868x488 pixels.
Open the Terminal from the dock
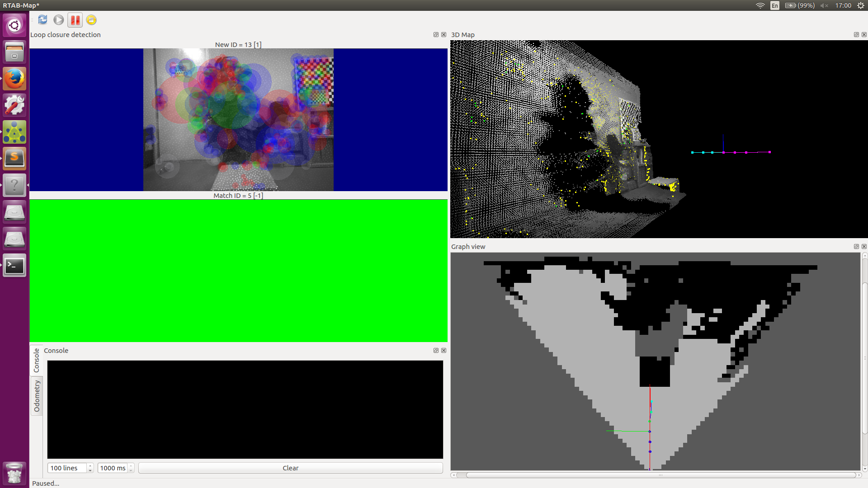pyautogui.click(x=14, y=266)
